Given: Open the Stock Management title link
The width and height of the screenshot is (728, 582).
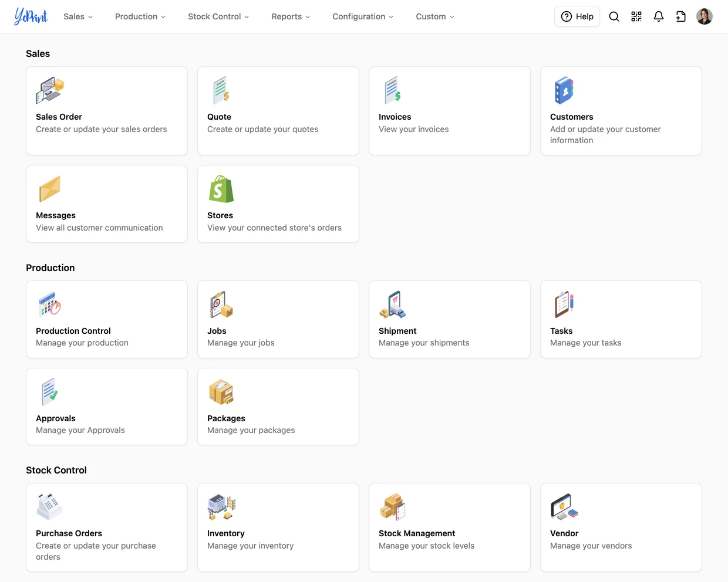Looking at the screenshot, I should pyautogui.click(x=417, y=533).
